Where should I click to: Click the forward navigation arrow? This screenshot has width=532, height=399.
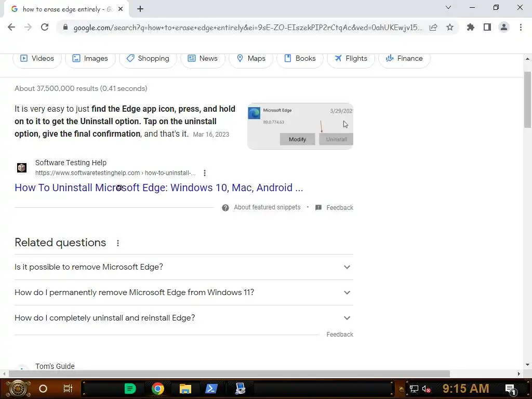point(28,27)
